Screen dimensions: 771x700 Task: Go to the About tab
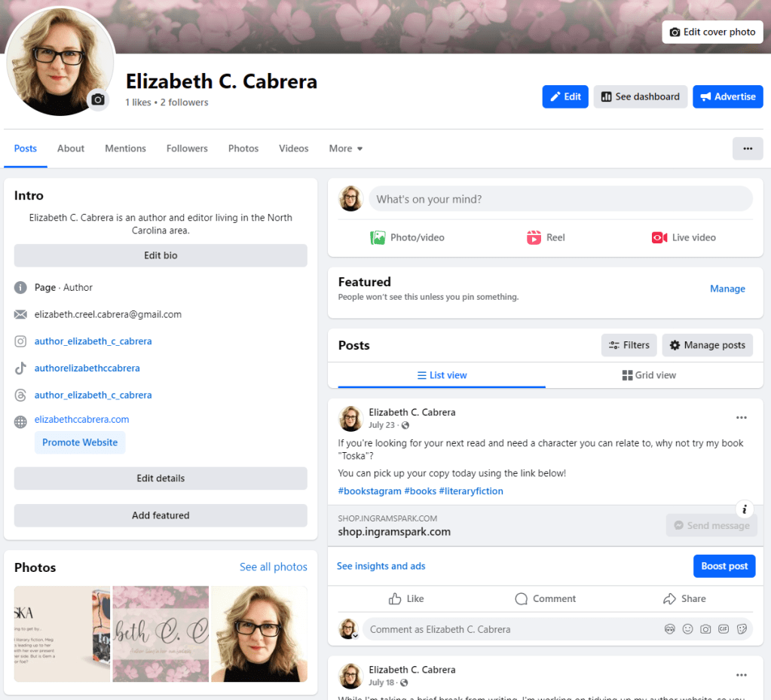click(71, 148)
